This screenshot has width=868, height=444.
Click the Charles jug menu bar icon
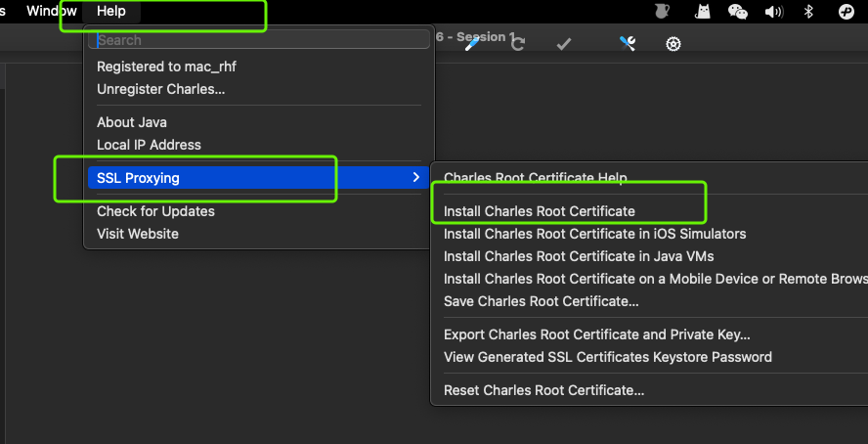[x=662, y=11]
